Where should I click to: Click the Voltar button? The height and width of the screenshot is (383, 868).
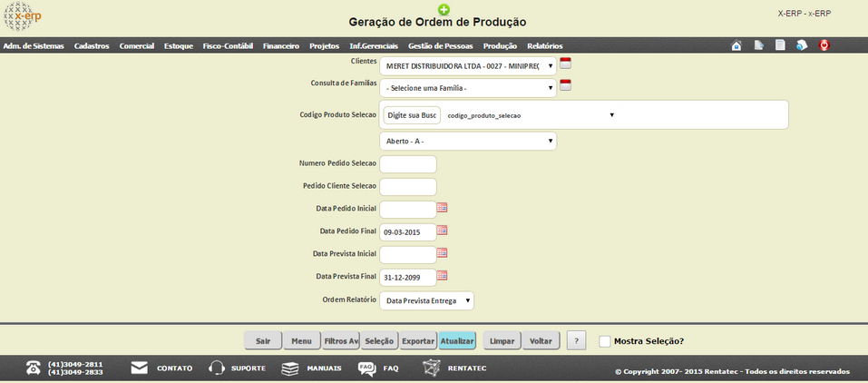tap(541, 341)
